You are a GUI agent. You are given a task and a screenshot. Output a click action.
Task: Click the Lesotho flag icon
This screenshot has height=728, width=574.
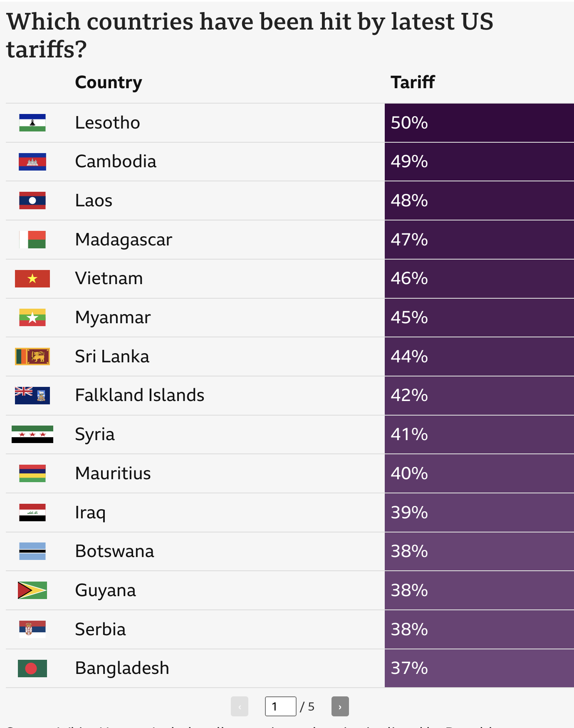click(32, 123)
